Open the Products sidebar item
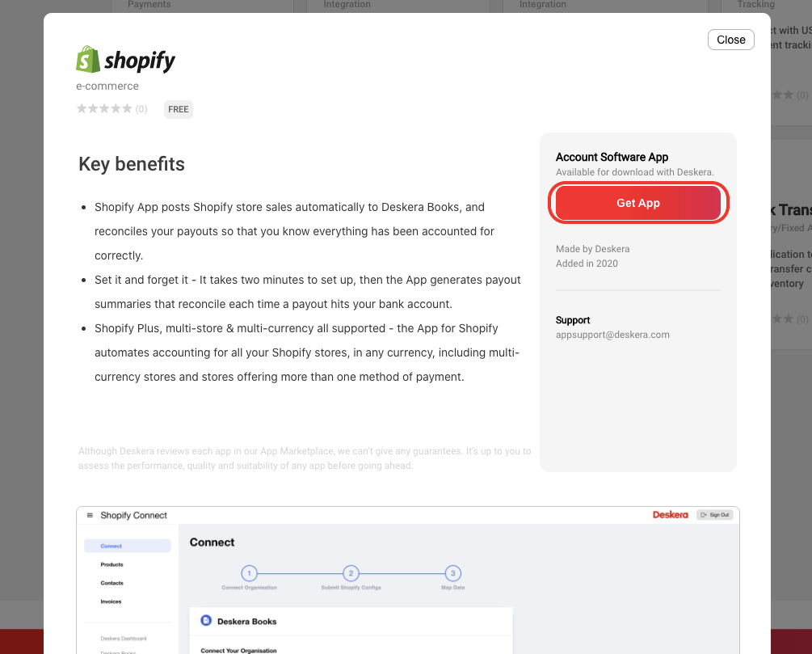The height and width of the screenshot is (654, 812). (111, 564)
